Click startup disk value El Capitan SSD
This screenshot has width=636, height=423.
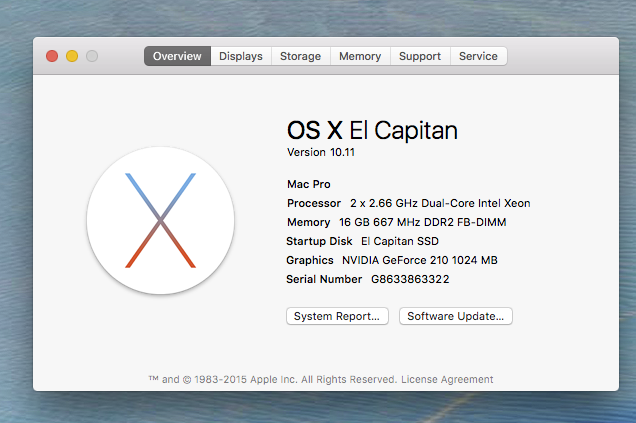click(x=400, y=241)
